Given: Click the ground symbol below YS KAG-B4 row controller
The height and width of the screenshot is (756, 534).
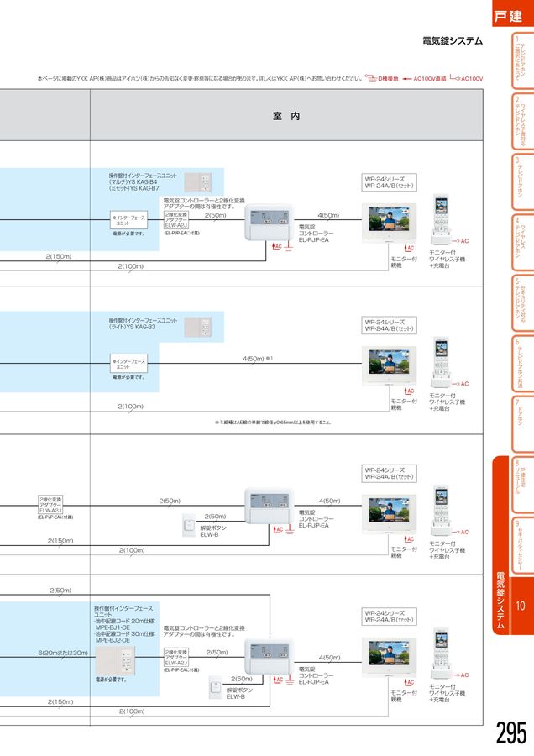Looking at the screenshot, I should click(x=289, y=248).
